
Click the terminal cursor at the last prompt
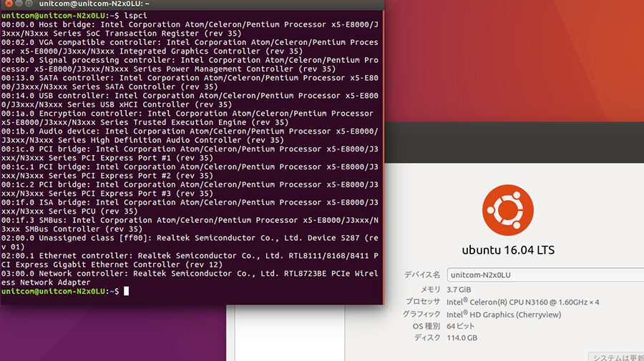(x=127, y=291)
